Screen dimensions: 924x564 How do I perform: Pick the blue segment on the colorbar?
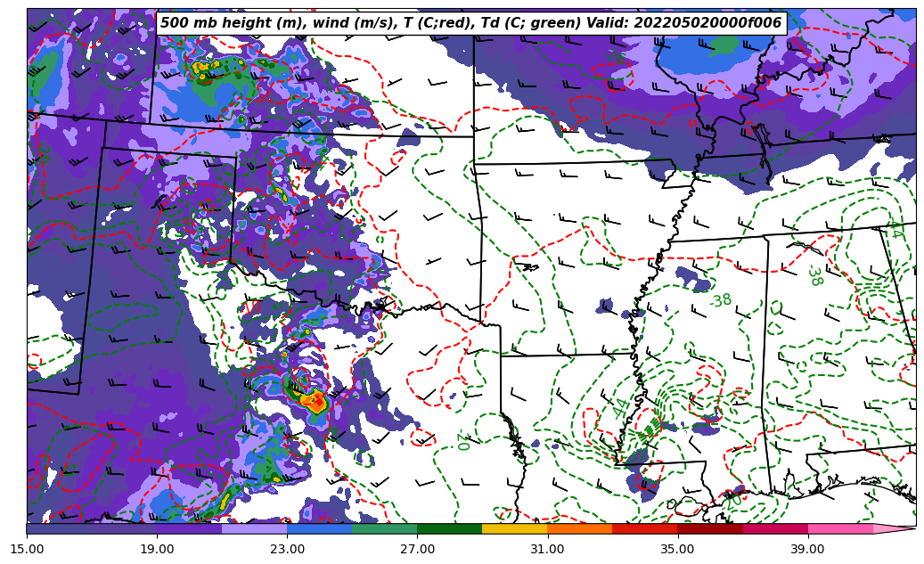click(x=319, y=528)
